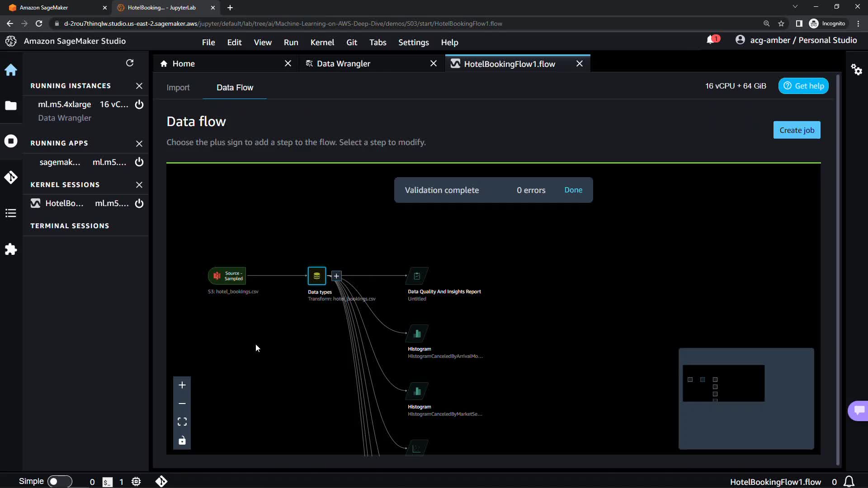Select HistogramCanceledByArrivalMonth histogram node
This screenshot has height=488, width=868.
[417, 334]
